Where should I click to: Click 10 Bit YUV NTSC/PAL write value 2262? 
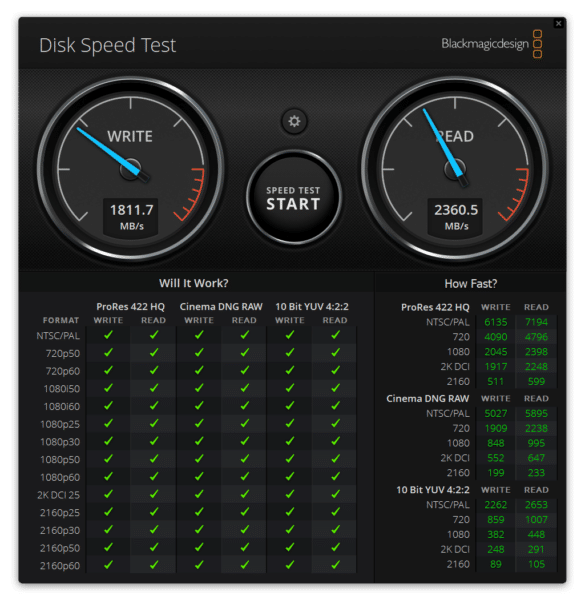(x=496, y=505)
